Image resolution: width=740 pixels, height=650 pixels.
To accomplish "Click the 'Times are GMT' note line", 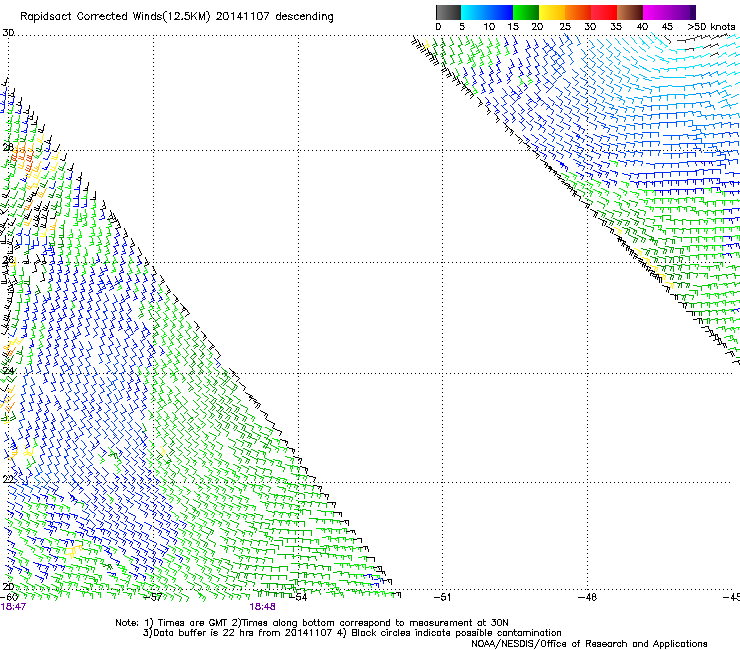I will click(x=312, y=623).
